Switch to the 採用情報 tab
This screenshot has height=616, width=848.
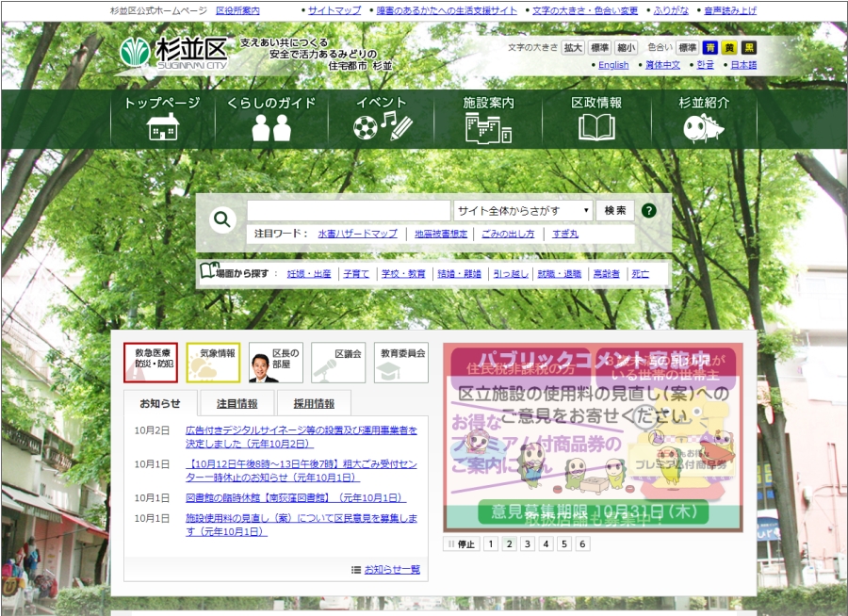point(313,401)
